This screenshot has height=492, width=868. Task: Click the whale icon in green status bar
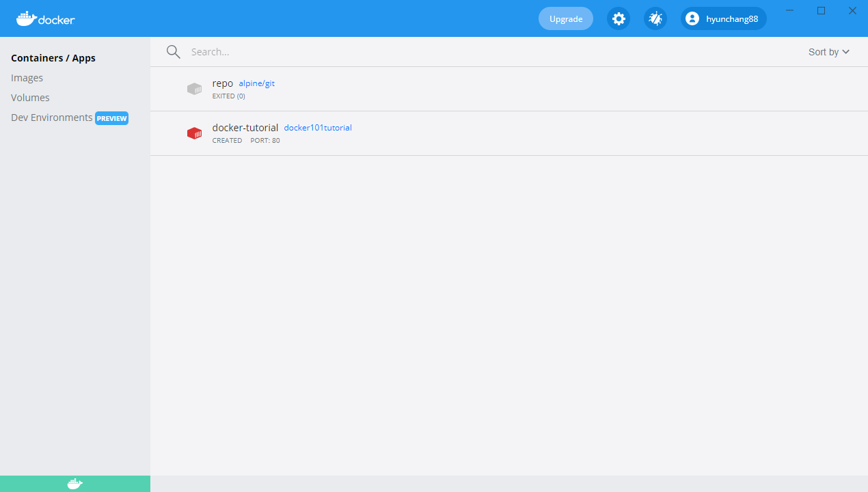click(x=75, y=484)
